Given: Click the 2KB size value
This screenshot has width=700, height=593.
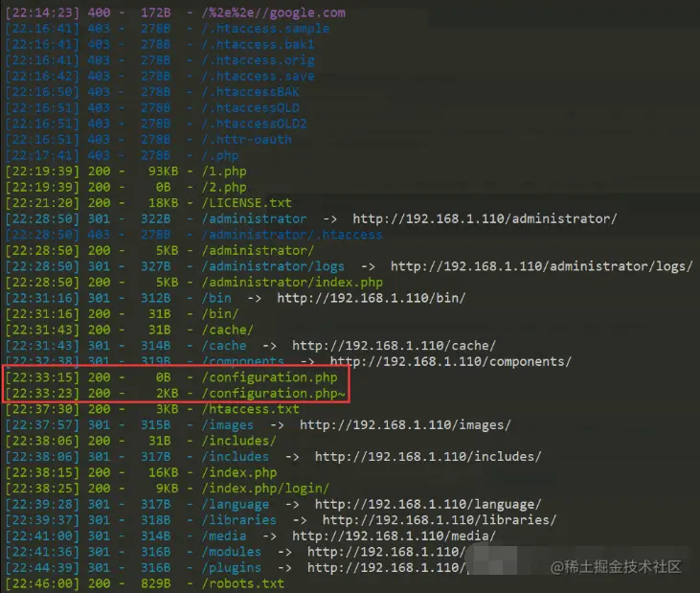Looking at the screenshot, I should [168, 394].
